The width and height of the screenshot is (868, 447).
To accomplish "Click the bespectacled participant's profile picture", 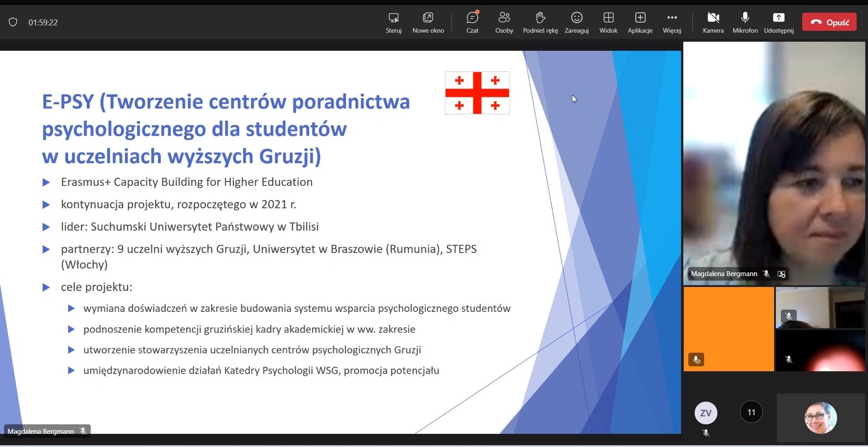I will (x=820, y=418).
